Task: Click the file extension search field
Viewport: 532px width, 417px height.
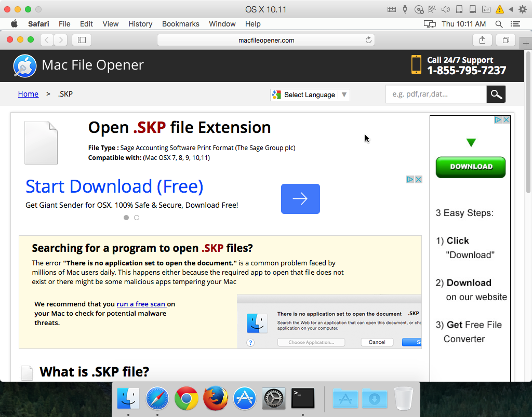Action: (435, 94)
